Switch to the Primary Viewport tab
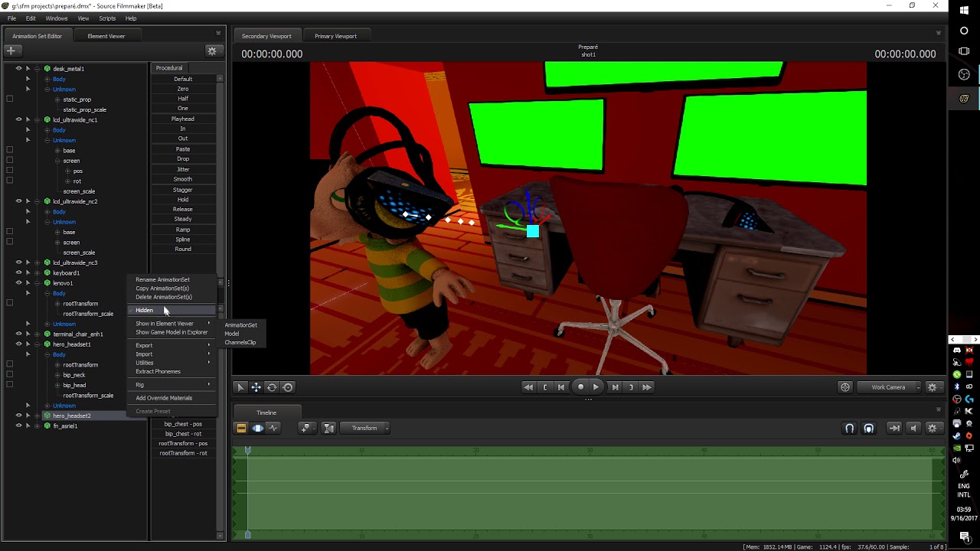 pos(335,36)
